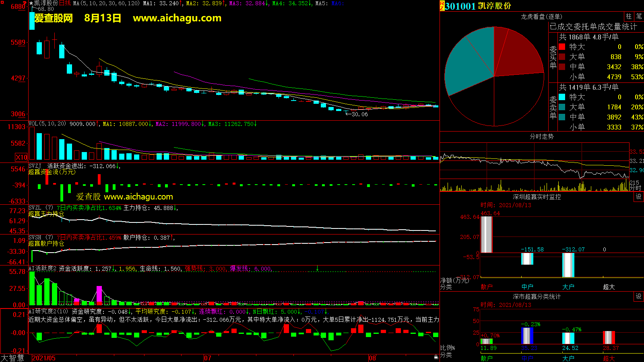Open 设 settings for 深圳超赢实时监控
Image resolution: width=644 pixels, height=362 pixels.
click(x=639, y=197)
